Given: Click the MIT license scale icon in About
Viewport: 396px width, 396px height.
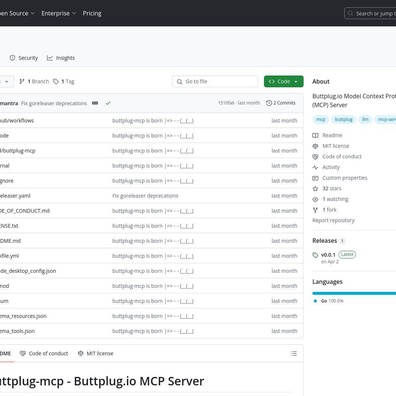Looking at the screenshot, I should tap(315, 146).
